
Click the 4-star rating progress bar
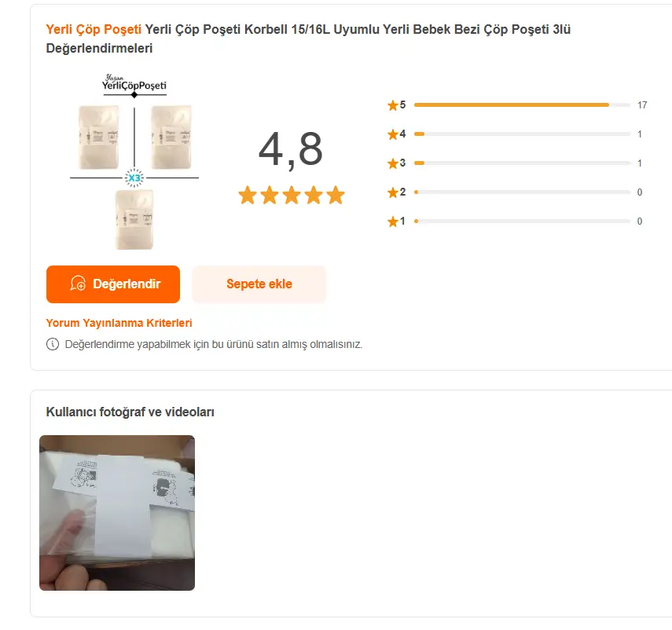[x=522, y=134]
